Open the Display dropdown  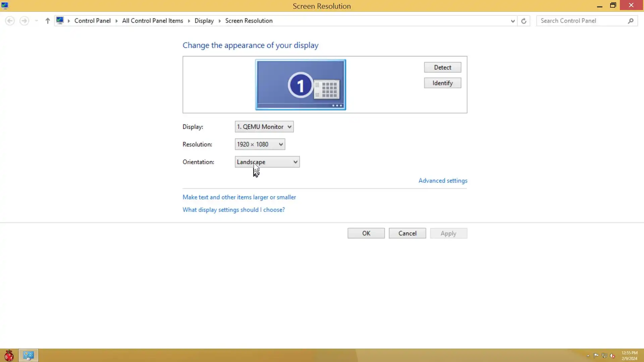[264, 127]
